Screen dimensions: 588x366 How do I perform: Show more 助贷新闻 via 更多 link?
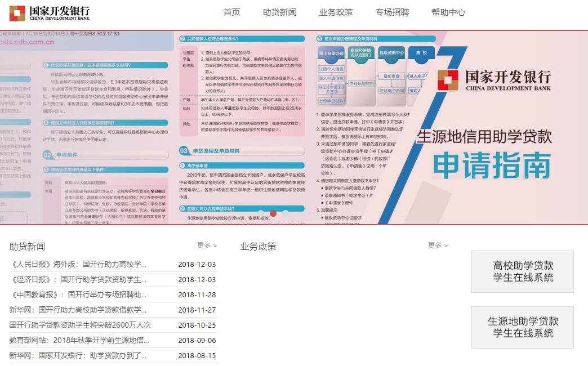pos(207,246)
